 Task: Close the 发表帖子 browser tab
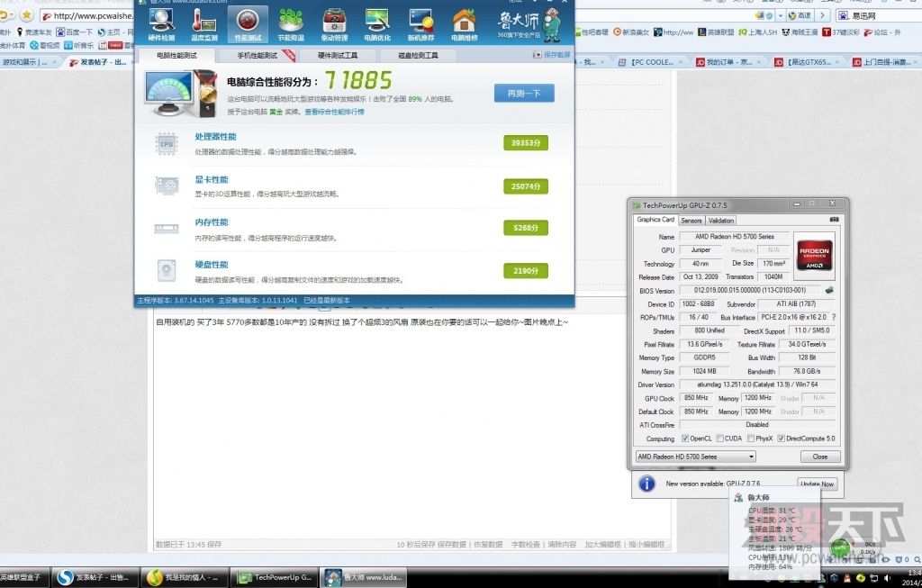pyautogui.click(x=131, y=62)
